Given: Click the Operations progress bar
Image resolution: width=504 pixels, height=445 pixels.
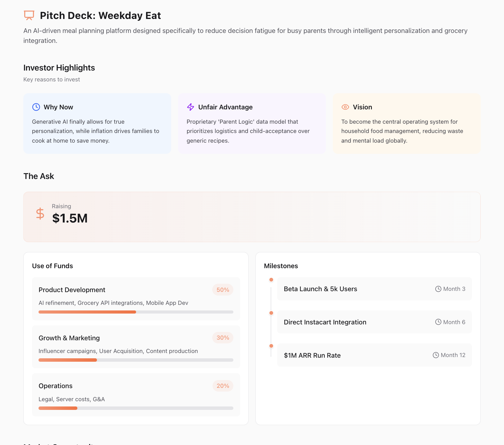Looking at the screenshot, I should 136,408.
